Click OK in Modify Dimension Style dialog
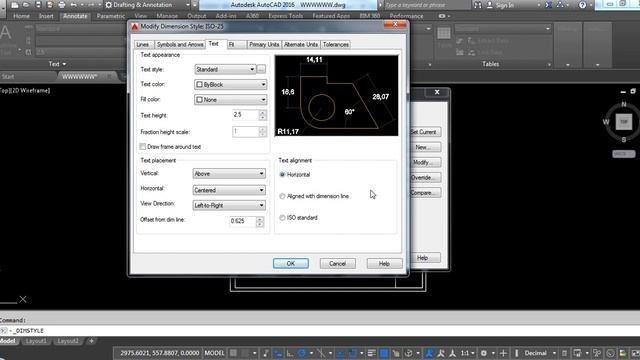The height and width of the screenshot is (360, 640). (x=291, y=264)
